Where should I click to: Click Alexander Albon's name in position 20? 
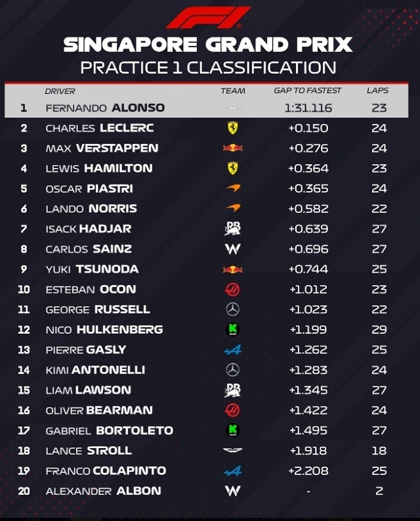(103, 491)
